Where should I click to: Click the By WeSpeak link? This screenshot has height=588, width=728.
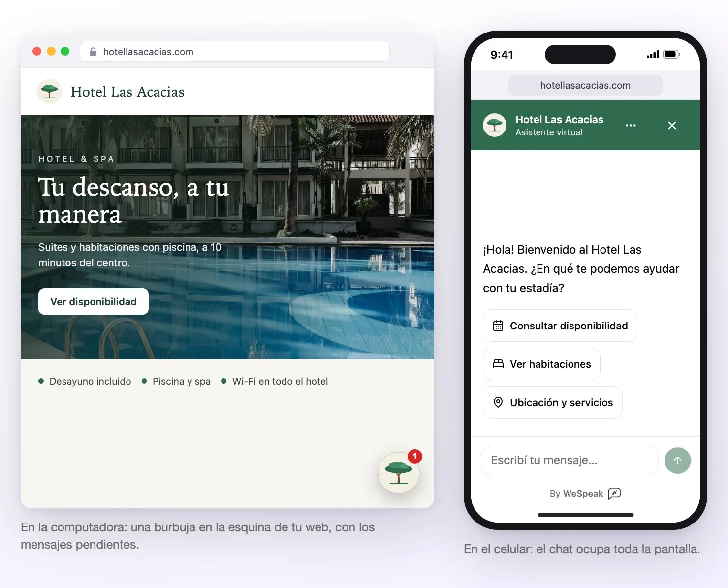(585, 493)
